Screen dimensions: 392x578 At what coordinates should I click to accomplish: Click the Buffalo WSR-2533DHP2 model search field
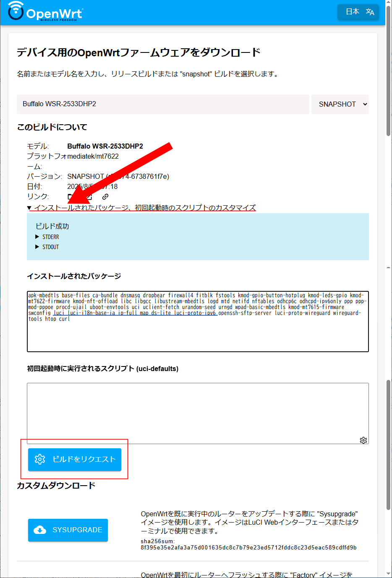pos(163,104)
